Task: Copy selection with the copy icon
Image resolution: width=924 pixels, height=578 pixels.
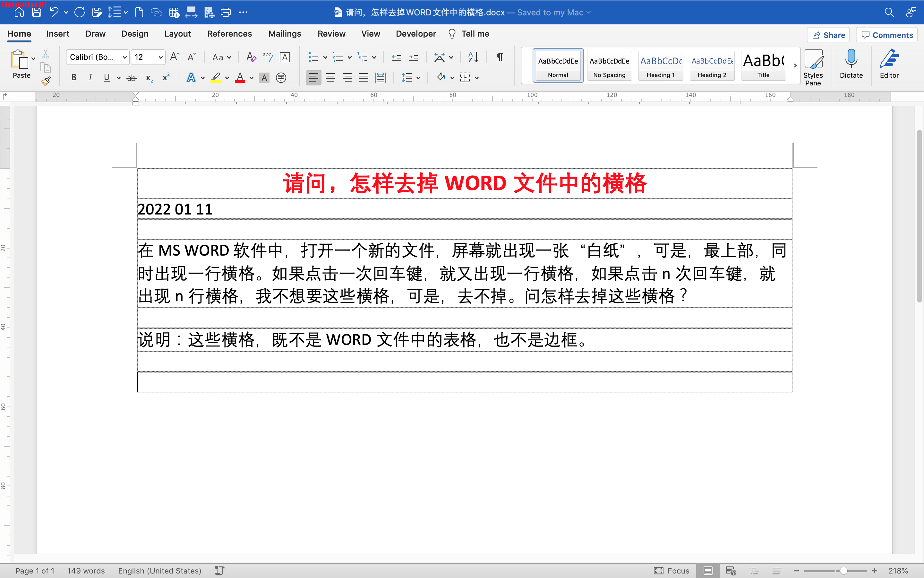Action: (x=46, y=67)
